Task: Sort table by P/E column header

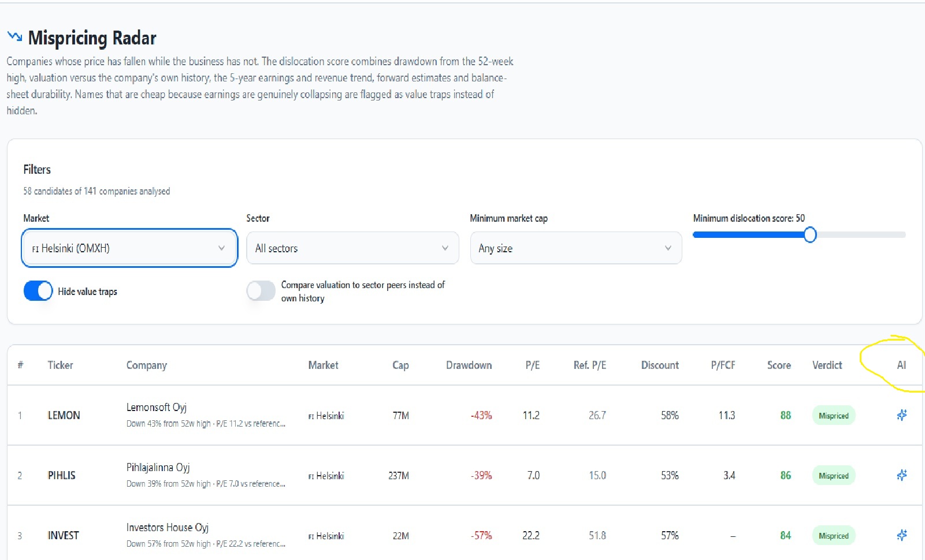Action: point(533,365)
